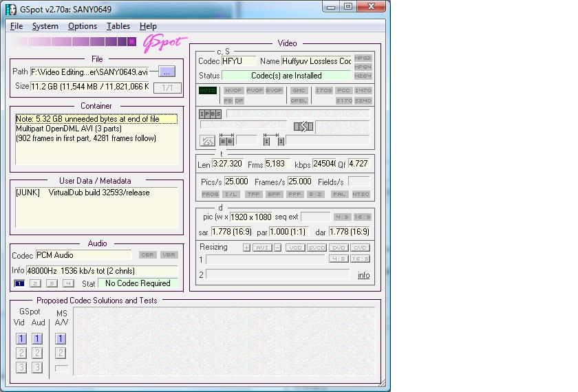The width and height of the screenshot is (578, 392).
Task: Click GSpot Vid test button 2
Action: tap(21, 353)
